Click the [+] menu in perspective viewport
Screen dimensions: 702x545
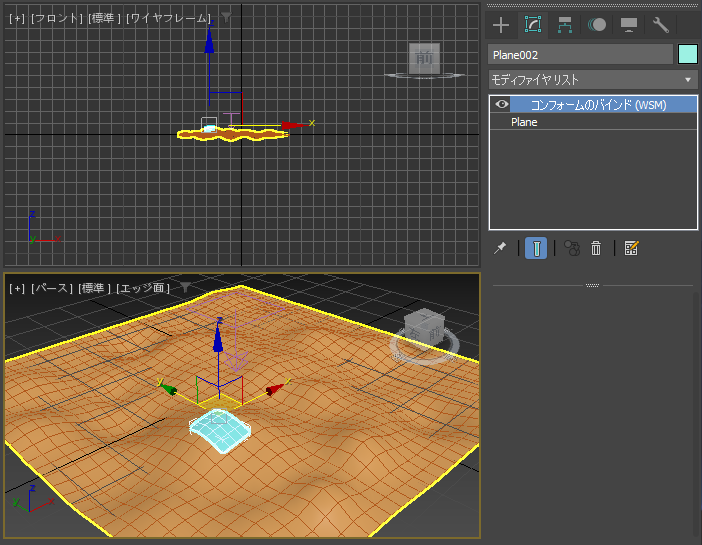click(17, 288)
